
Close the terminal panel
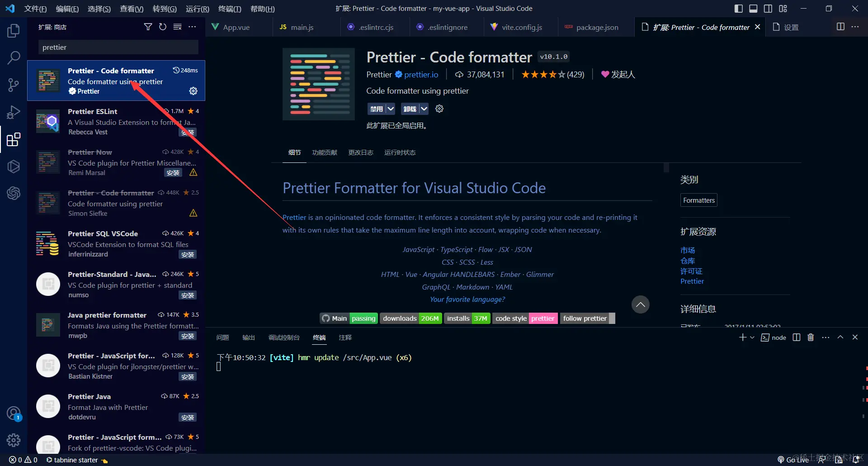(x=855, y=338)
